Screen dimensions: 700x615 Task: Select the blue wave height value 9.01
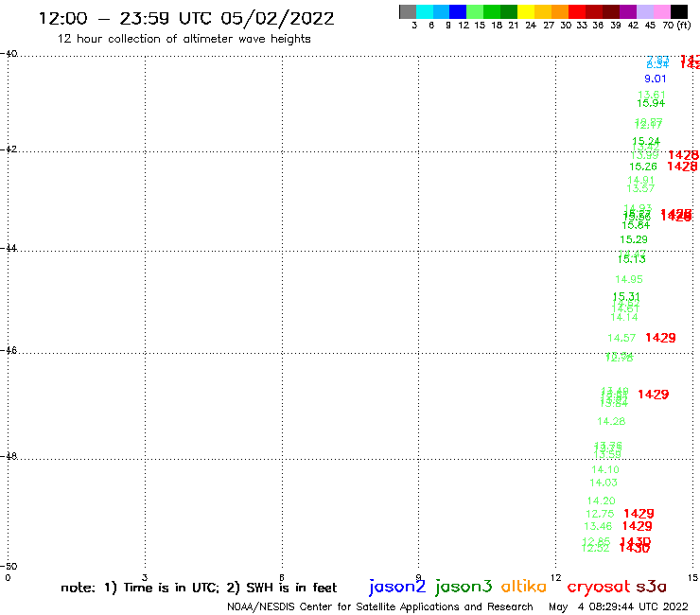point(655,79)
